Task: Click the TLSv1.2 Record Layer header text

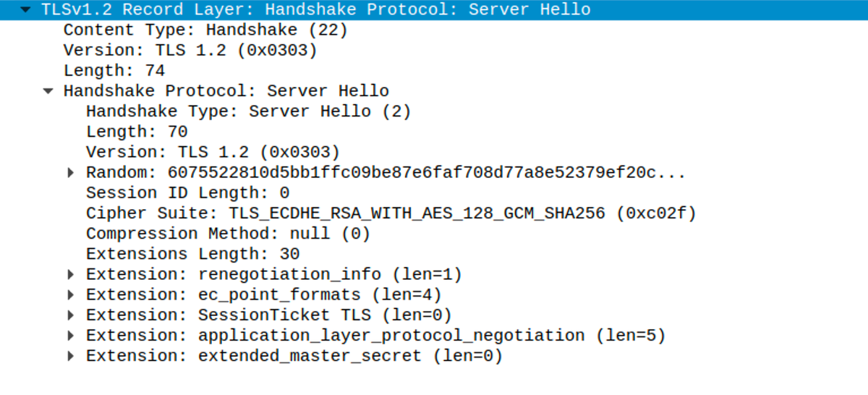Action: [x=316, y=10]
